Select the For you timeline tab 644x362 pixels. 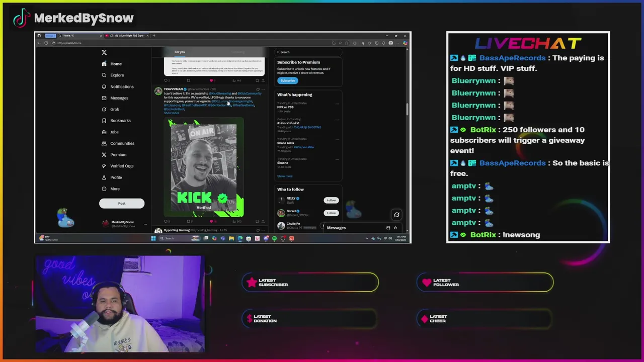coord(180,52)
